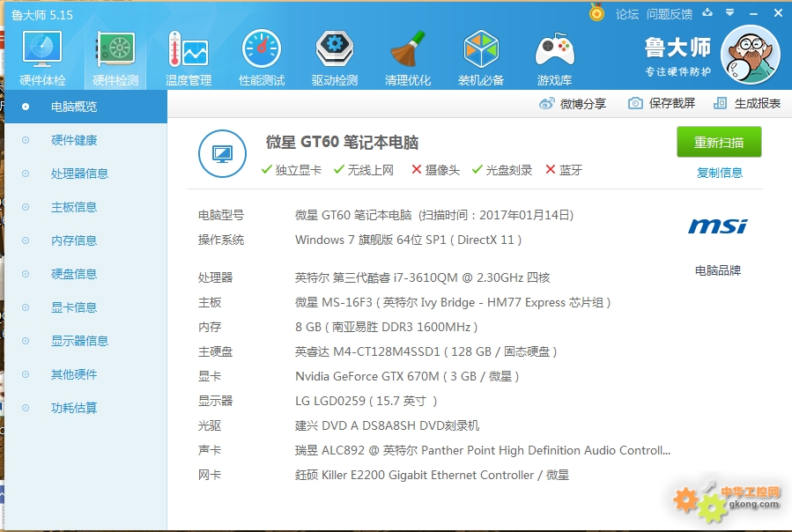This screenshot has width=792, height=532.
Task: Click 复制信息 copy info link
Action: click(719, 173)
